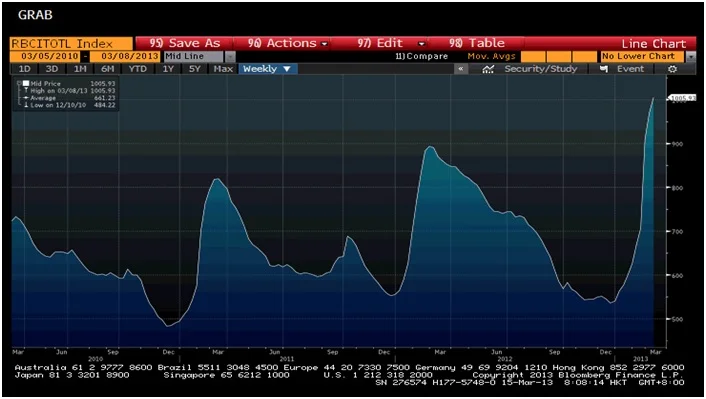The width and height of the screenshot is (706, 399).
Task: Open the No Lower Chart dropdown arrow
Action: click(691, 56)
